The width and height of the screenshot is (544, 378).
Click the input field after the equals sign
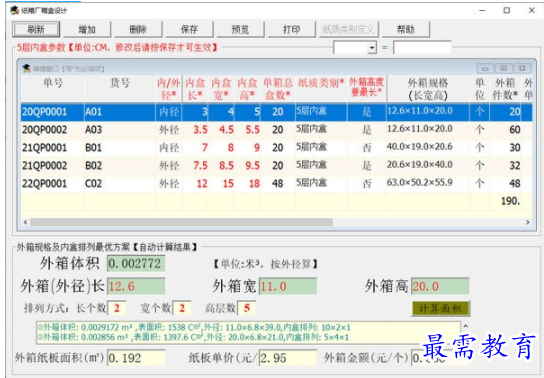pos(422,48)
